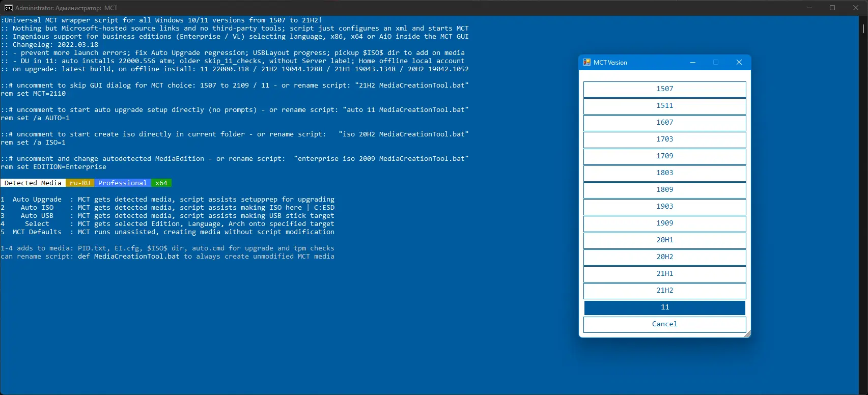868x395 pixels.
Task: Click the 'ru-RU' language tag
Action: [x=80, y=183]
